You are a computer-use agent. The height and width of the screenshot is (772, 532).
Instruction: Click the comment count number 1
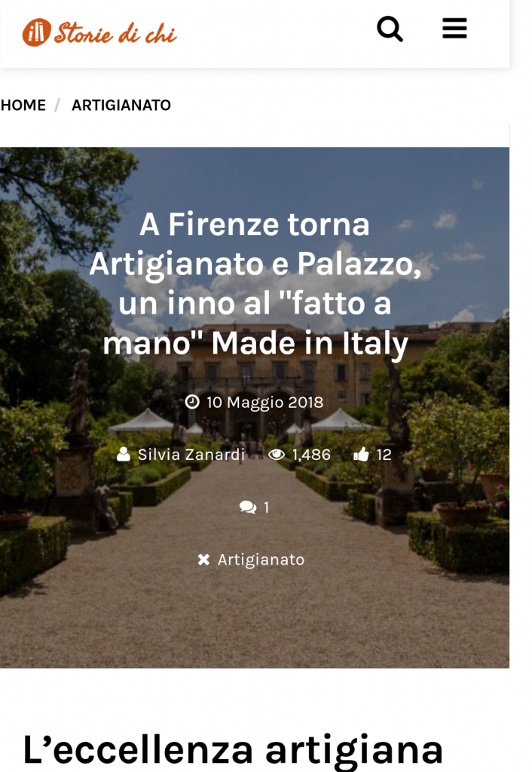point(266,507)
